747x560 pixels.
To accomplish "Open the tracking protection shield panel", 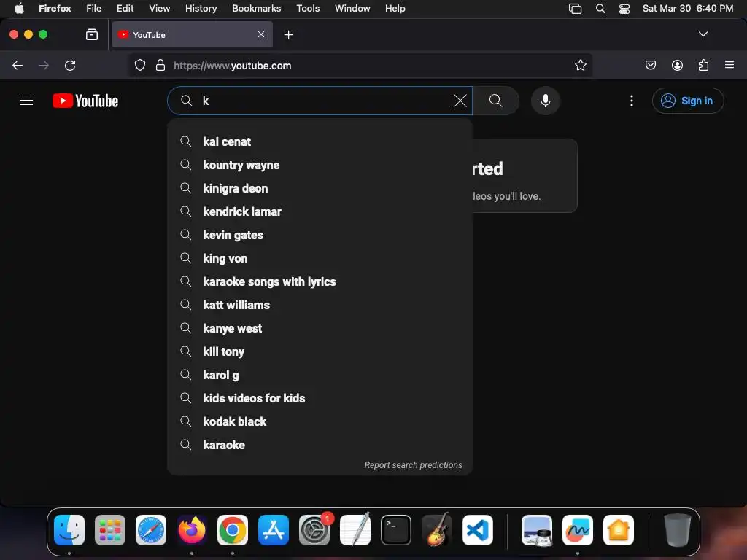I will tap(140, 65).
